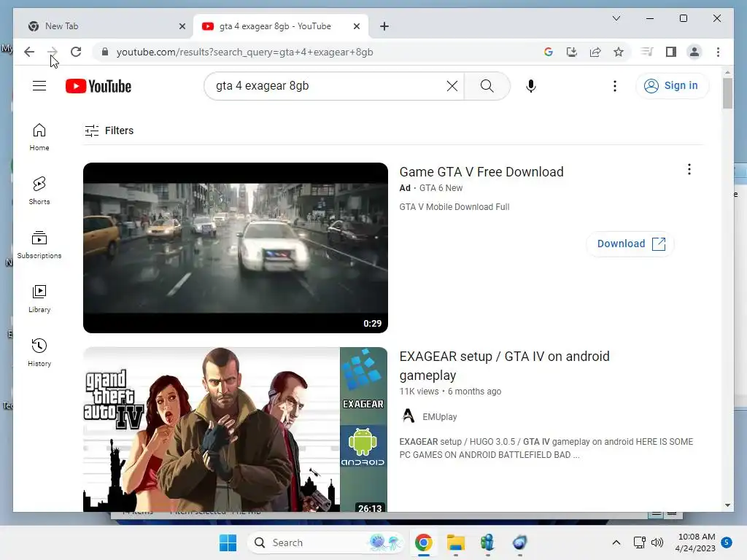Start voice search with the microphone
The image size is (747, 560).
(531, 86)
